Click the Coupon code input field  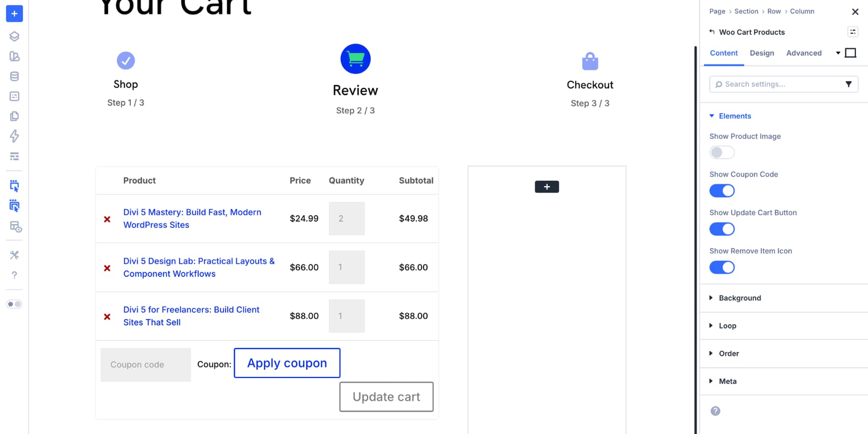(x=146, y=365)
